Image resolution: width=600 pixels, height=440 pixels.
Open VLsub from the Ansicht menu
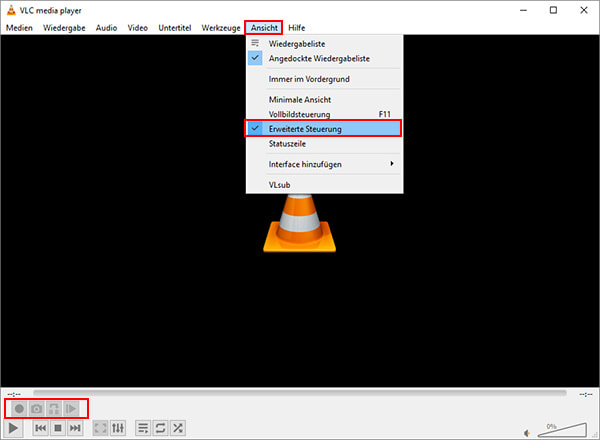coord(324,185)
